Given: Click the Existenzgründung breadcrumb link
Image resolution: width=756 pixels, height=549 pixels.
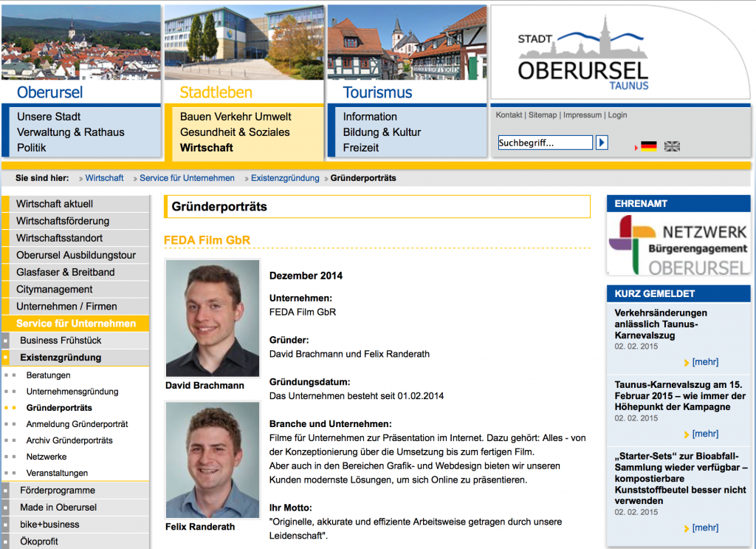Looking at the screenshot, I should click(285, 178).
